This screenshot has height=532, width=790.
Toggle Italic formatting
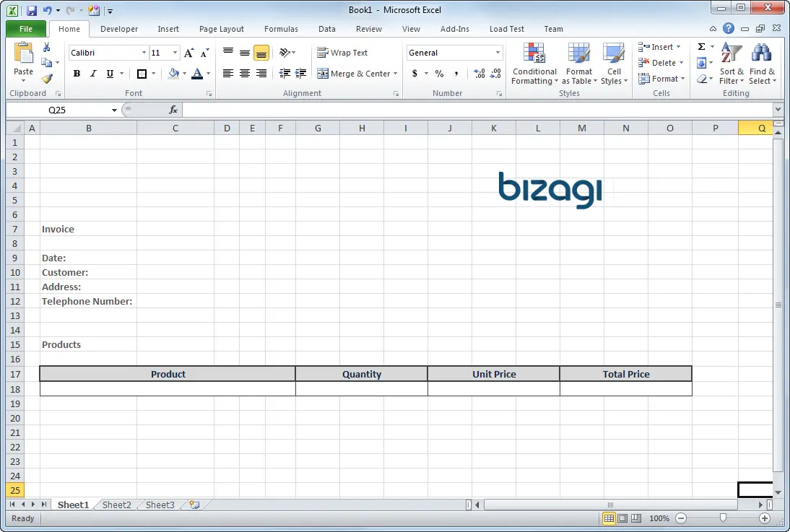[93, 74]
